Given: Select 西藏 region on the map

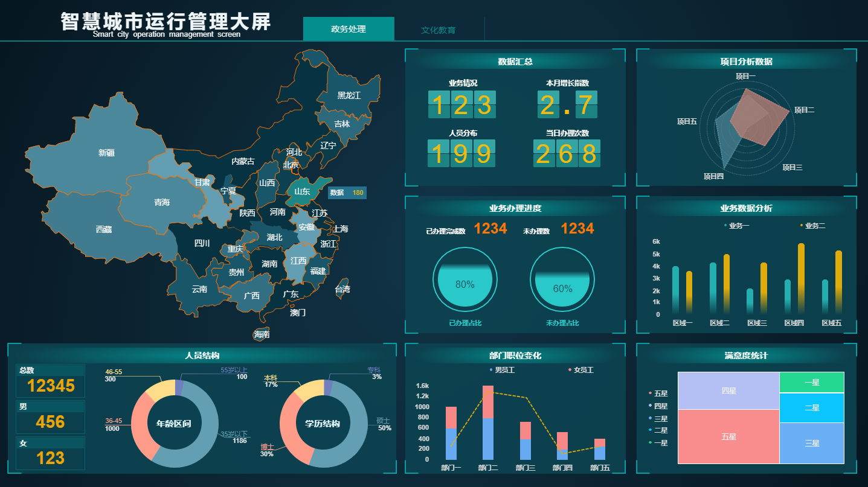Looking at the screenshot, I should pyautogui.click(x=104, y=229).
